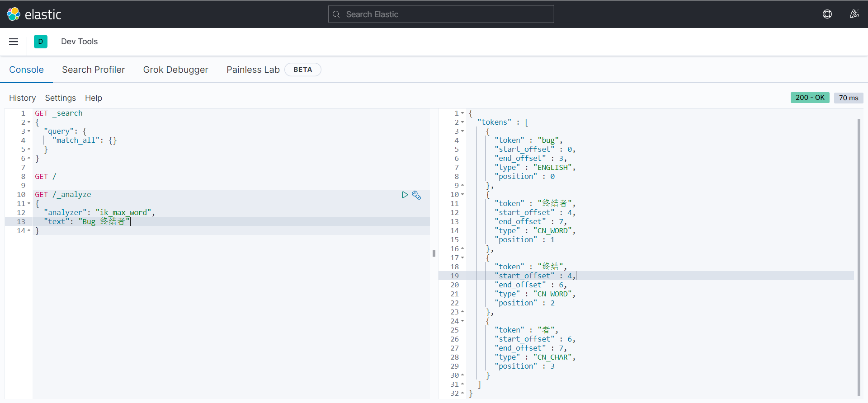This screenshot has height=403, width=868.
Task: Open the Painless Lab tab
Action: (253, 70)
